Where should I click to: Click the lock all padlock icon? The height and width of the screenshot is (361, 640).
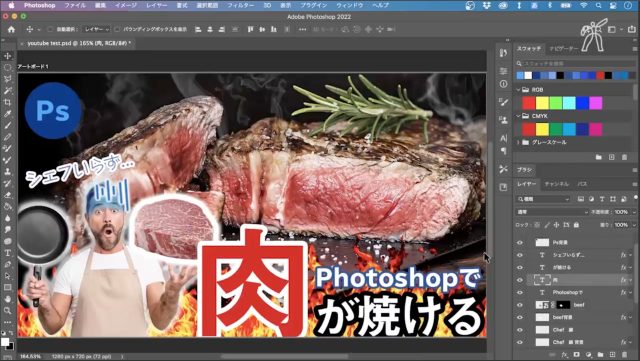(x=576, y=225)
